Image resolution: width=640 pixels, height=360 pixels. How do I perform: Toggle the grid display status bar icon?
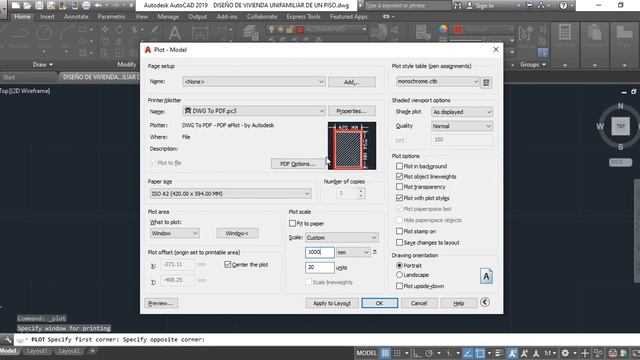point(385,353)
